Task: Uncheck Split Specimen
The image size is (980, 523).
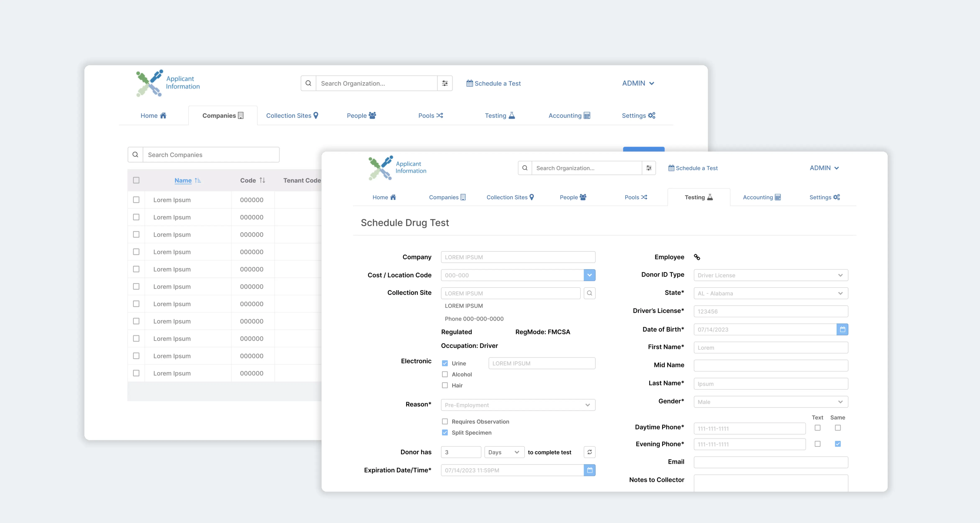Action: coord(445,432)
